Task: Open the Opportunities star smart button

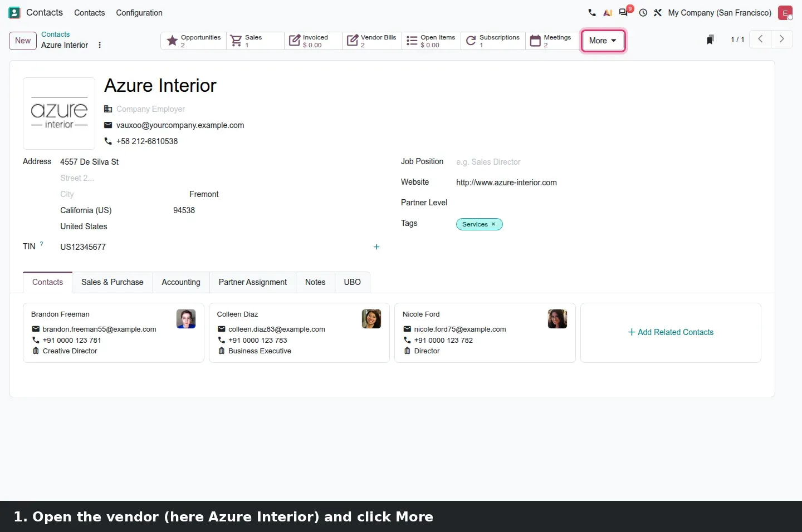Action: pyautogui.click(x=194, y=41)
